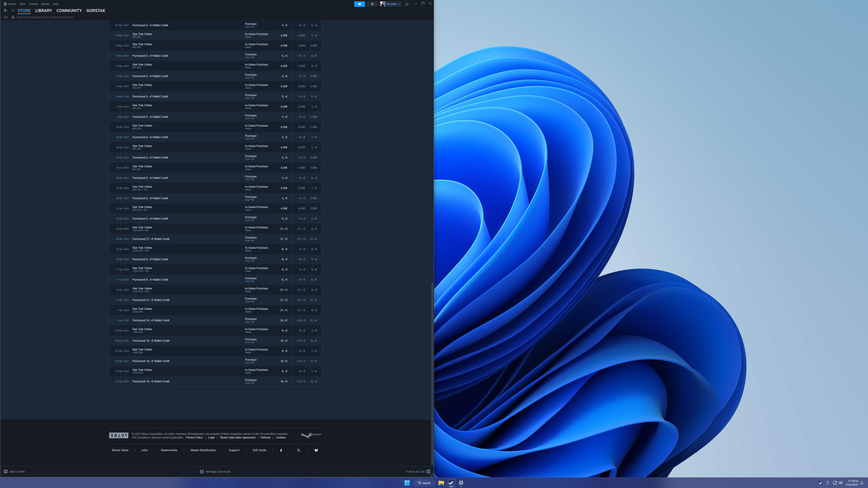The height and width of the screenshot is (488, 868).
Task: Open Steam notifications bell in title bar
Action: 372,4
